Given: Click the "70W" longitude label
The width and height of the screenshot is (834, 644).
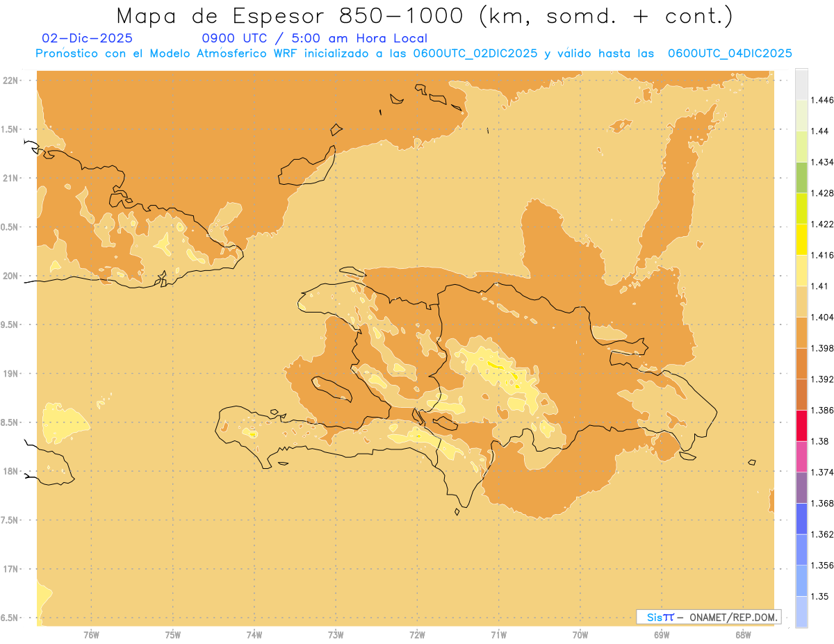Looking at the screenshot, I should (x=580, y=634).
